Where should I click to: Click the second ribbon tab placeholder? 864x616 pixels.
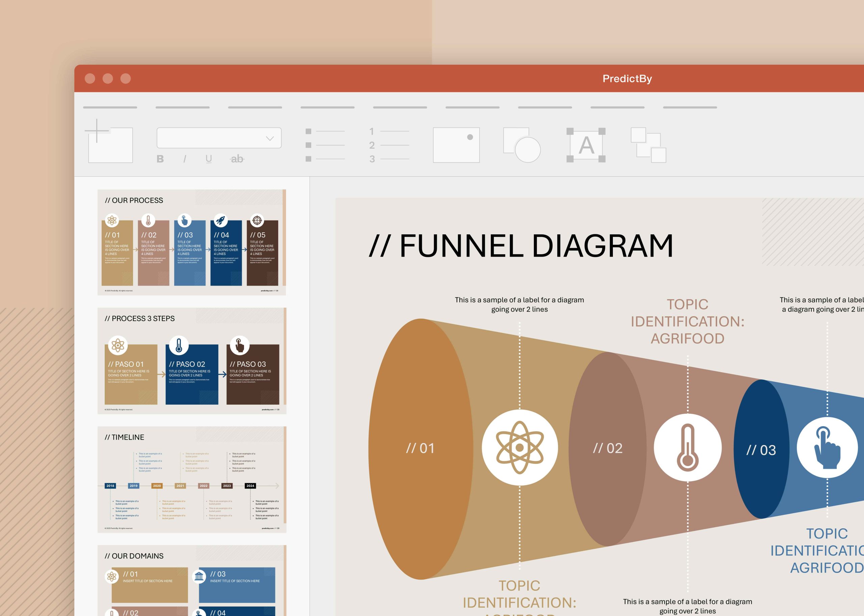183,107
